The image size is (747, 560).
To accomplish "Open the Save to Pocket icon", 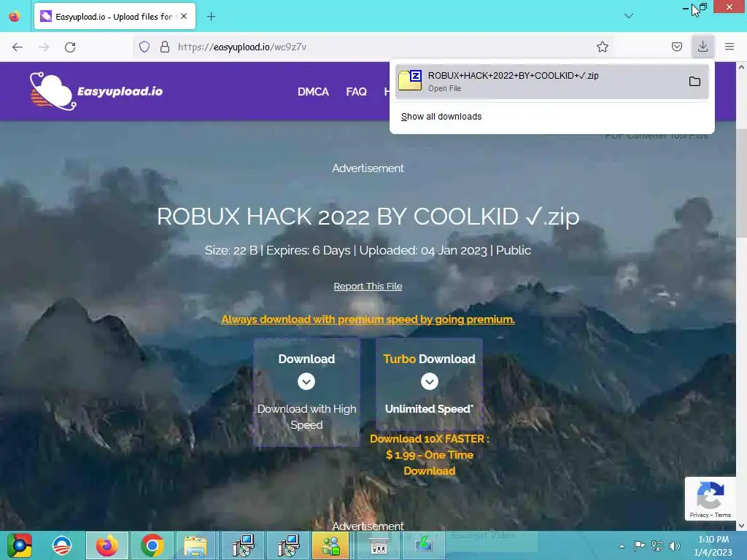I will [x=676, y=47].
